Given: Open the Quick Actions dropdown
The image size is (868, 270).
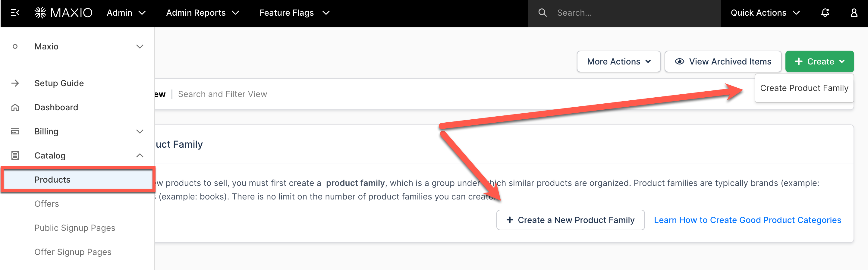Looking at the screenshot, I should (x=765, y=13).
